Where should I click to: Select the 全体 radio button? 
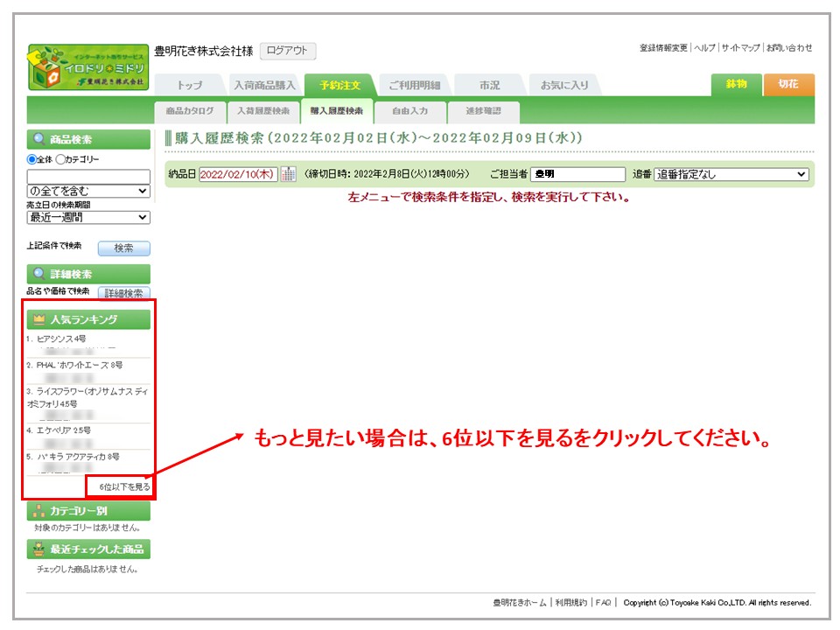[32, 159]
